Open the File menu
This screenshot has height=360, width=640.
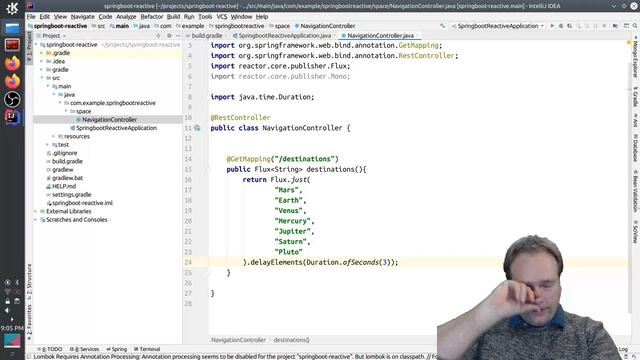click(x=31, y=17)
